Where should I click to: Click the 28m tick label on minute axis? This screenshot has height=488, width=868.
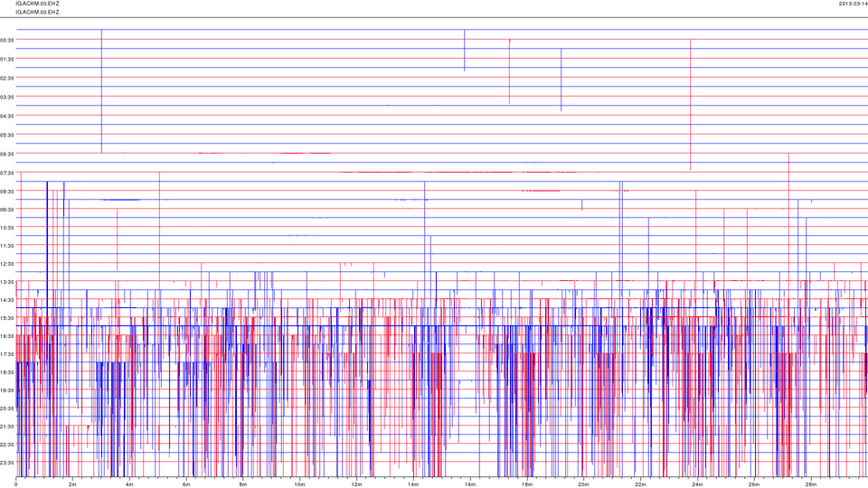[810, 484]
